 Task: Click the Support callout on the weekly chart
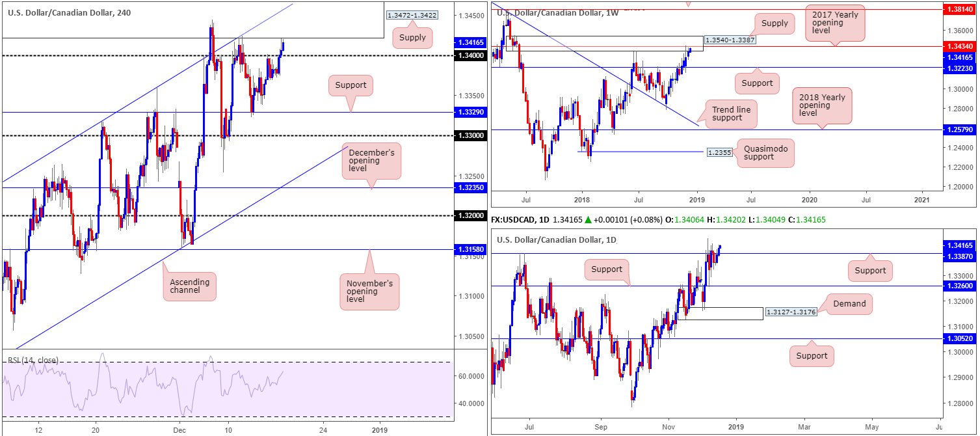(x=757, y=83)
